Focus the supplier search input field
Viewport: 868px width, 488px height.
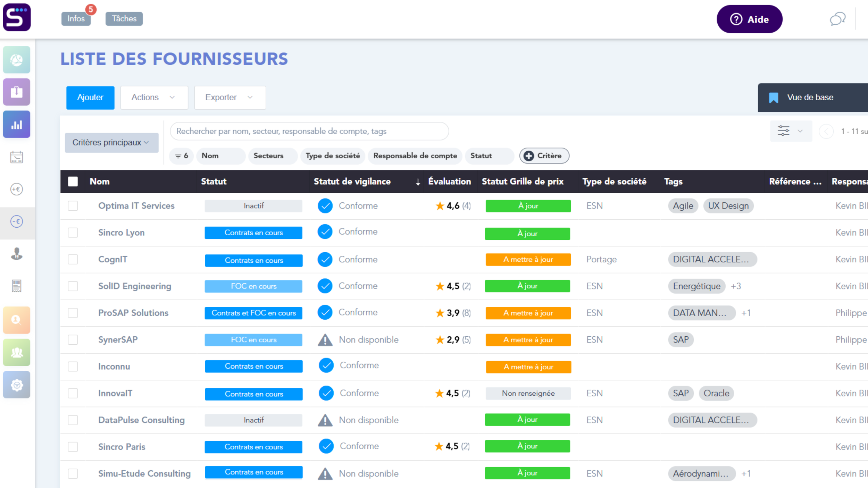[x=309, y=131]
